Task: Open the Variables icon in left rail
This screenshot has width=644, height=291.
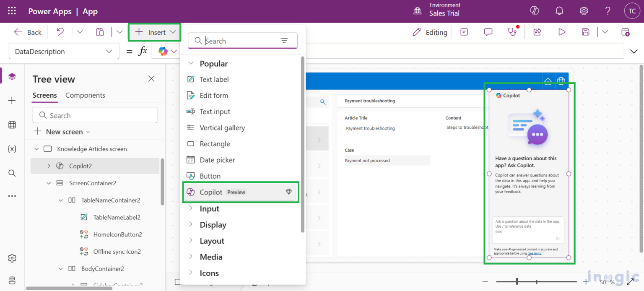Action: point(12,149)
